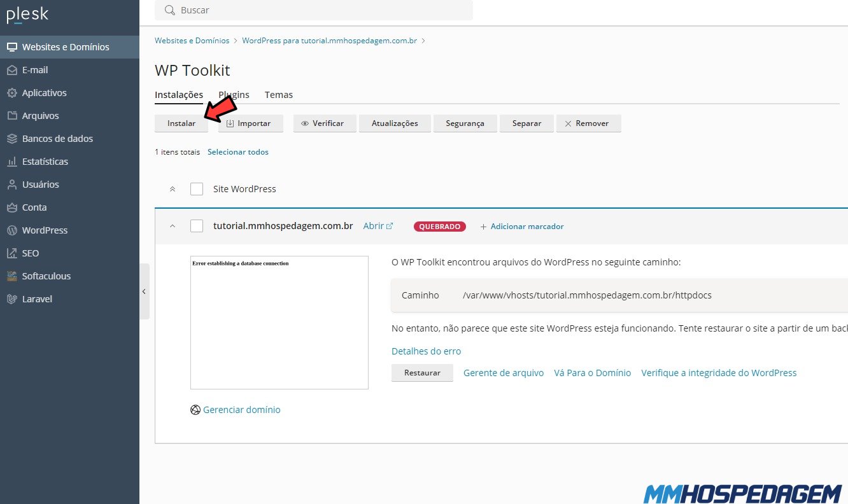Click the Atualizações button
Viewport: 848px width, 504px height.
coord(395,123)
